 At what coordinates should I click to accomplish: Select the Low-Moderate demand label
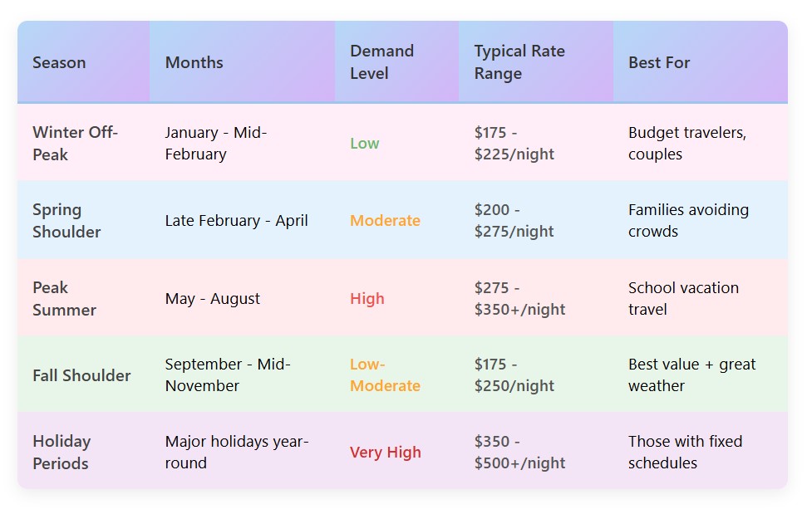(385, 375)
